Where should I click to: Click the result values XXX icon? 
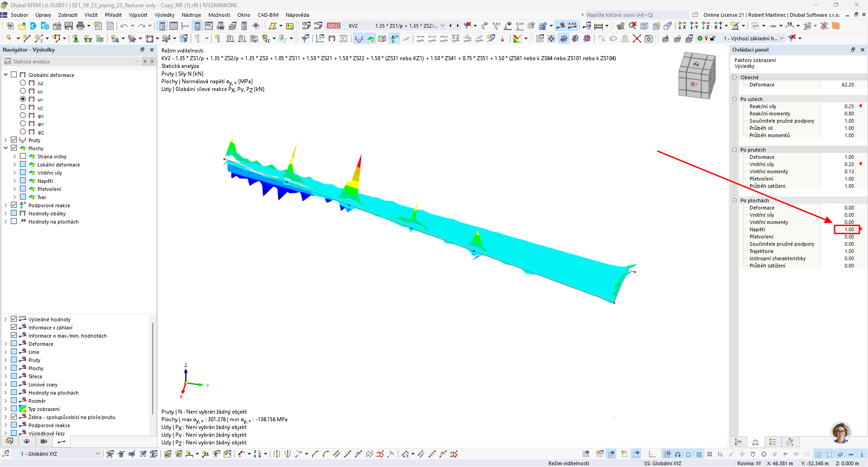[572, 26]
